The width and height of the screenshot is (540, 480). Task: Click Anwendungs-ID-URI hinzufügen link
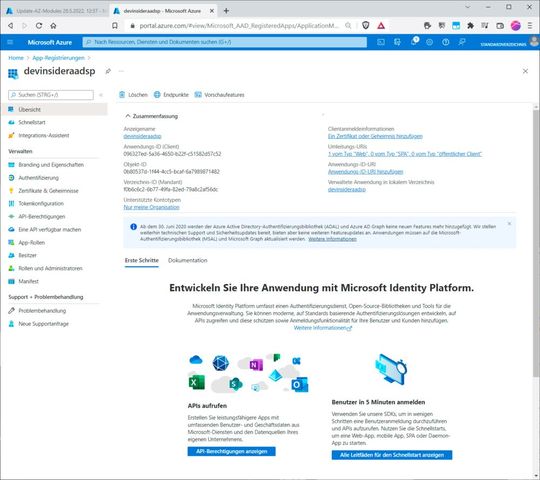point(365,171)
